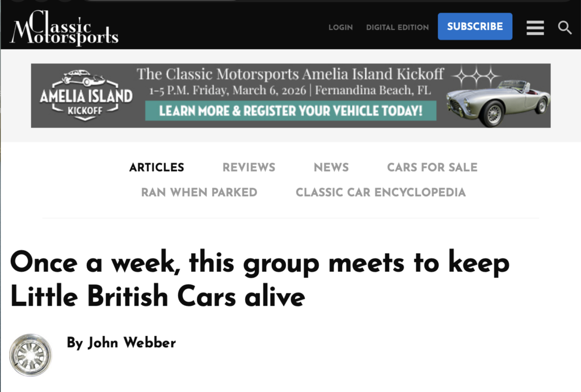Click Learn More & Register Your Vehicle
The width and height of the screenshot is (581, 392).
tap(290, 110)
